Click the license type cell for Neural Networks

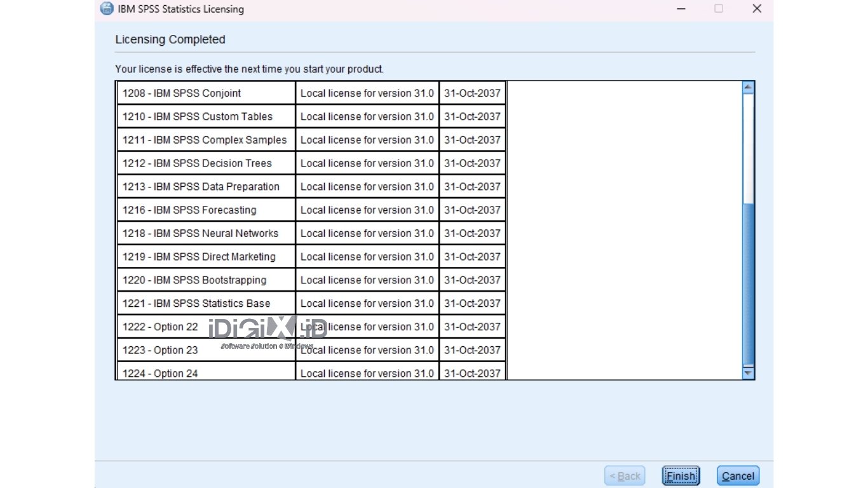[x=367, y=233]
